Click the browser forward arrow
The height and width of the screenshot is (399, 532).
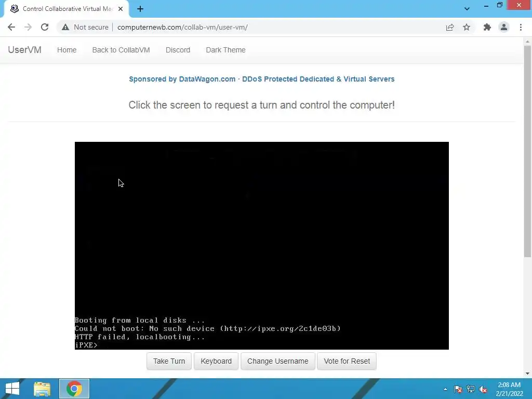tap(28, 27)
